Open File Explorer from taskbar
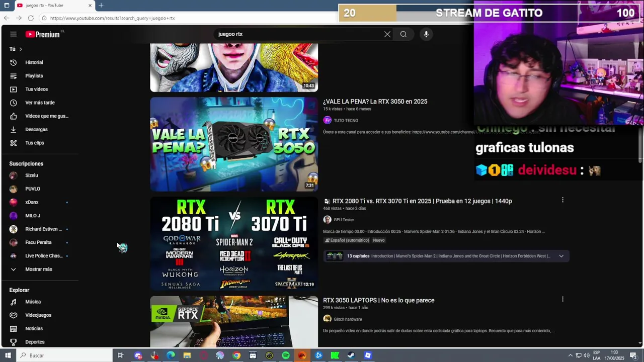 pyautogui.click(x=187, y=355)
